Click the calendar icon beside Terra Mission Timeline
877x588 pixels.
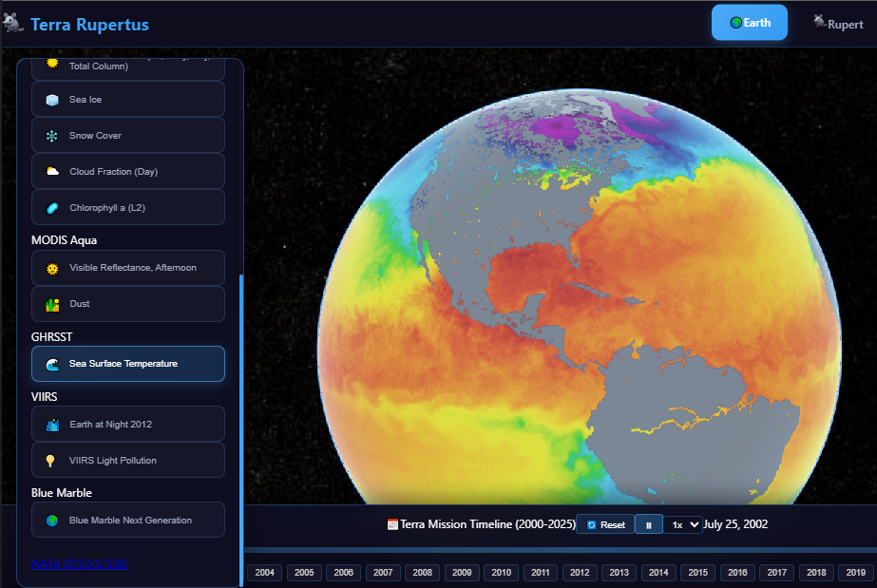[x=392, y=524]
